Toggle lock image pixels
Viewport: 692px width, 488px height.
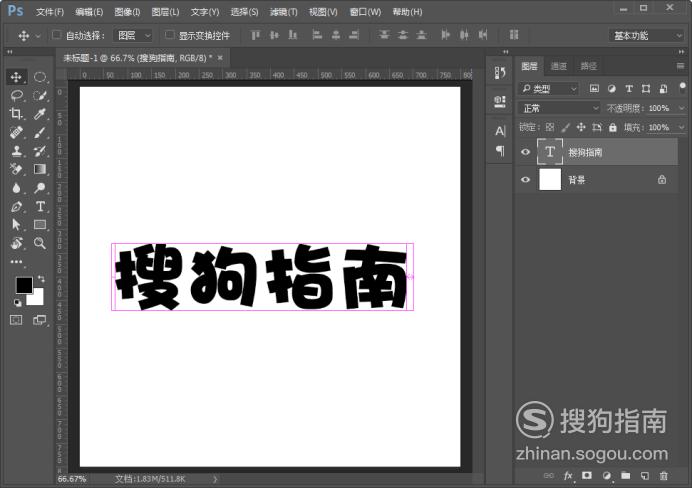(x=565, y=128)
